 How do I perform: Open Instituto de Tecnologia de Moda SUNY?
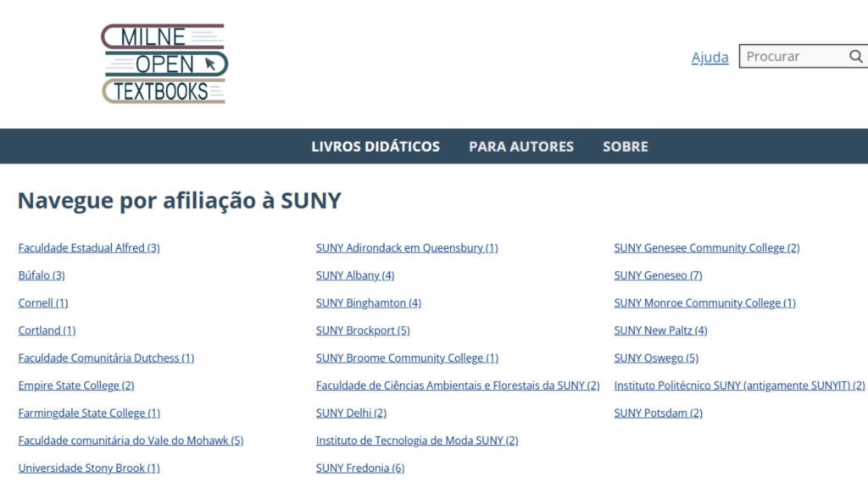pyautogui.click(x=417, y=441)
